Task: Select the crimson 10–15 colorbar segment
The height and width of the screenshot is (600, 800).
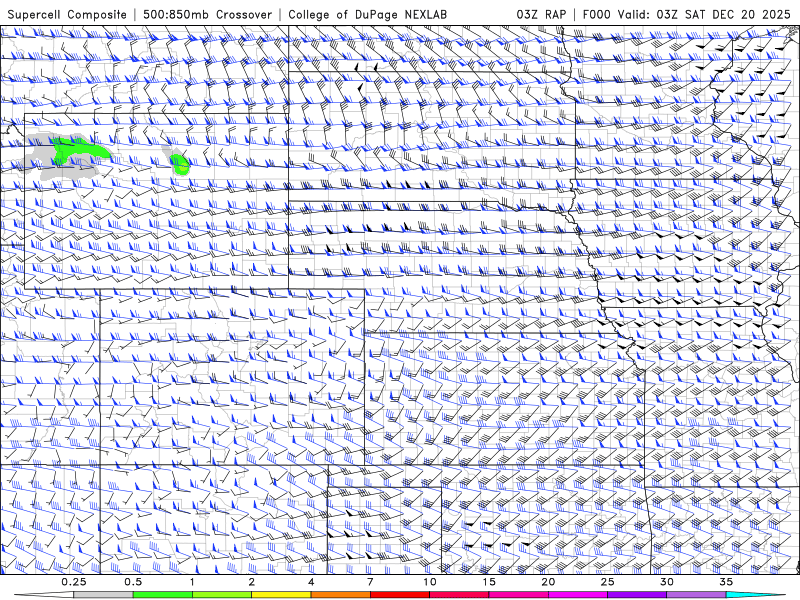Action: coord(459,595)
